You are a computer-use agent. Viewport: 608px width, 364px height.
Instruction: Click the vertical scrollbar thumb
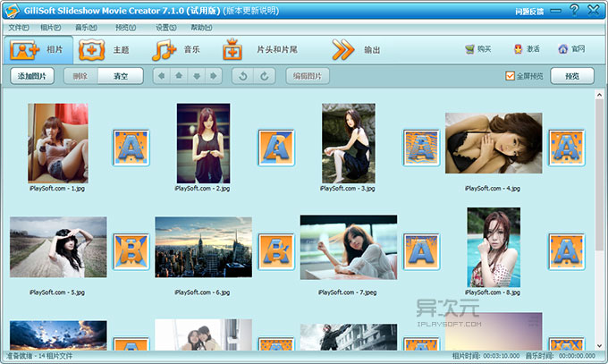pyautogui.click(x=599, y=175)
